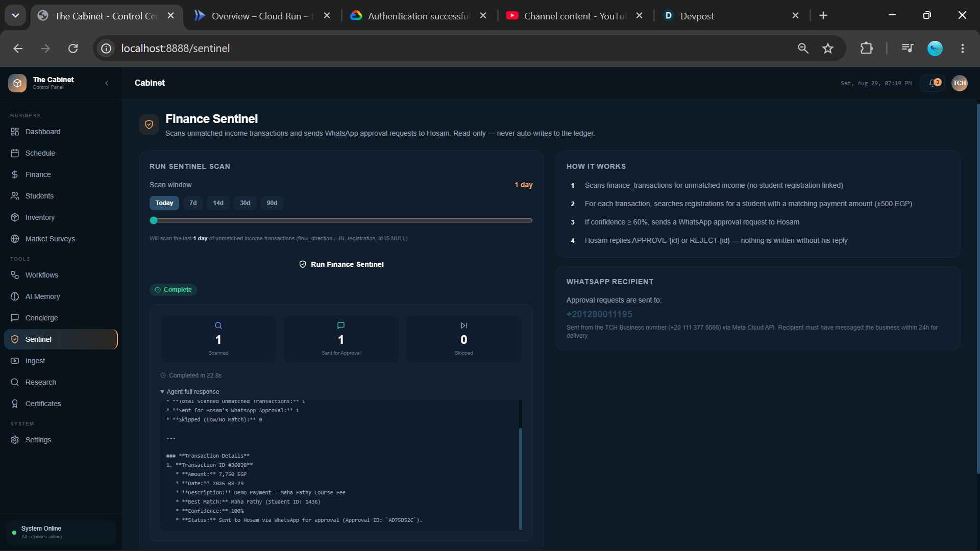This screenshot has height=551, width=980.
Task: Click the Skipped skip-forward icon
Action: (464, 325)
